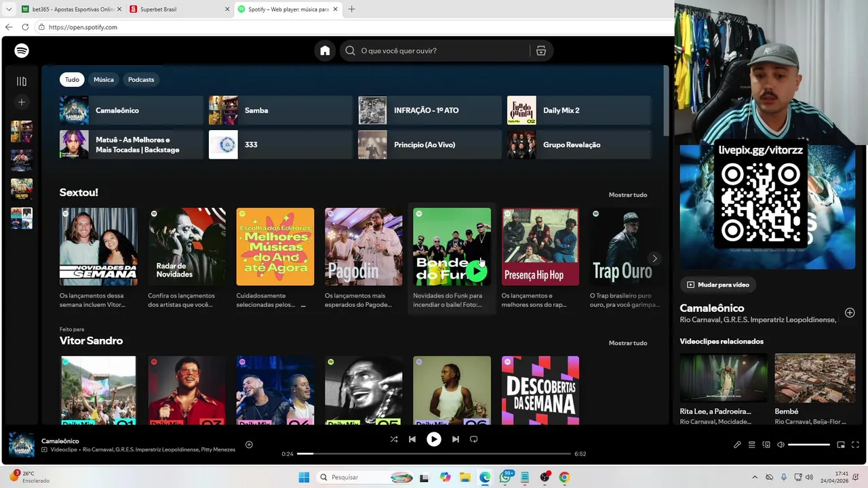Open the Trap Ouro playlist cover
868x488 pixels.
pyautogui.click(x=623, y=247)
